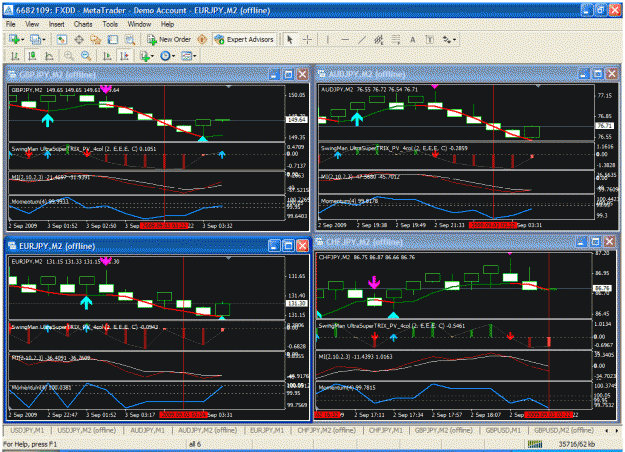Click the Periods clock icon

click(165, 56)
